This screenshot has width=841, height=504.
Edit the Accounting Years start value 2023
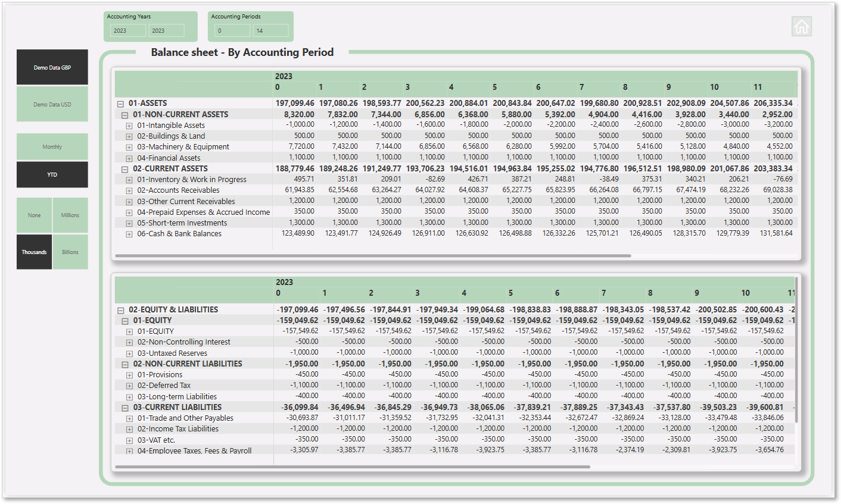[x=129, y=30]
